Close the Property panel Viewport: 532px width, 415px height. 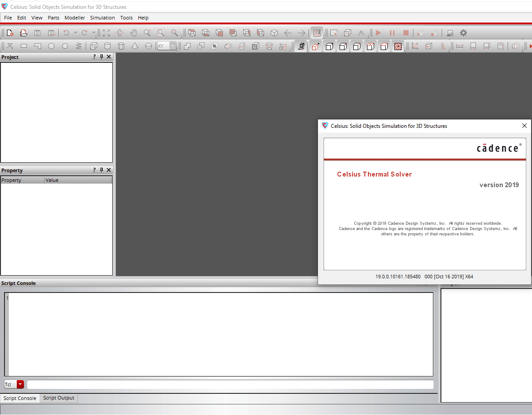point(109,170)
